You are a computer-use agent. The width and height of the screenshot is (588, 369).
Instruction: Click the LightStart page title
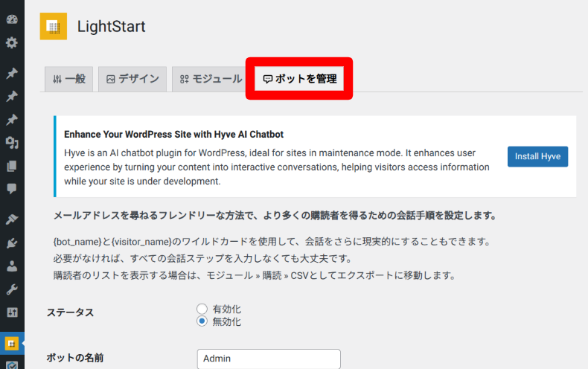[112, 27]
